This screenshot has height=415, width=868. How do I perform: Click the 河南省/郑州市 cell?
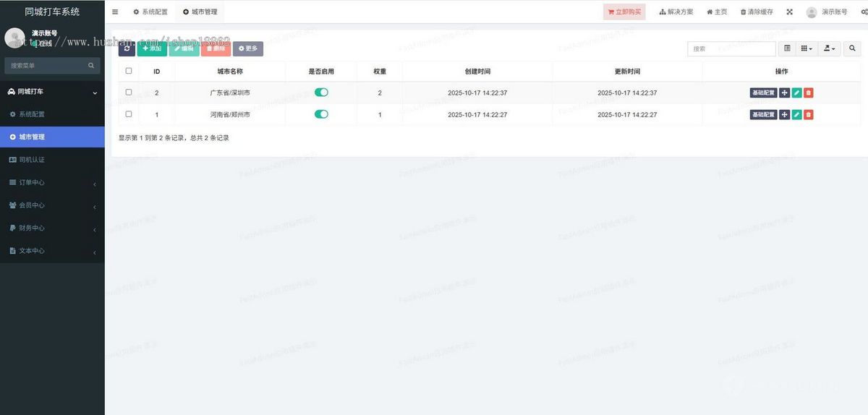coord(230,114)
